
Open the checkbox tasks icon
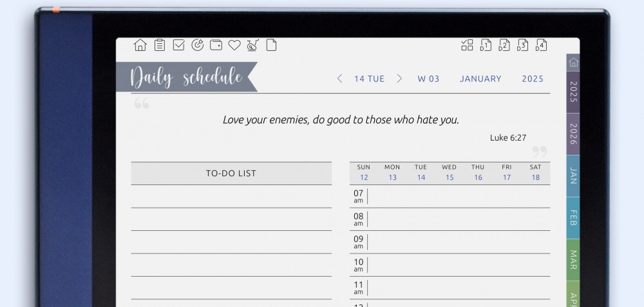click(x=179, y=45)
